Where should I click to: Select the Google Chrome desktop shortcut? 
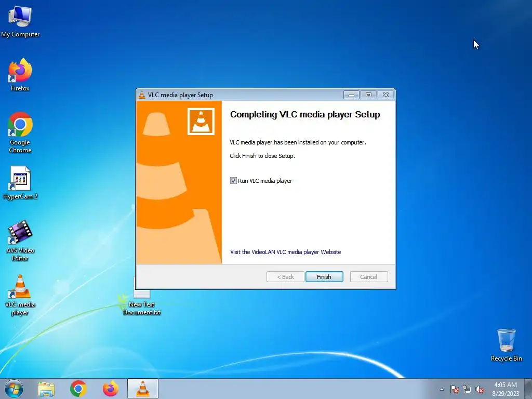coord(20,132)
